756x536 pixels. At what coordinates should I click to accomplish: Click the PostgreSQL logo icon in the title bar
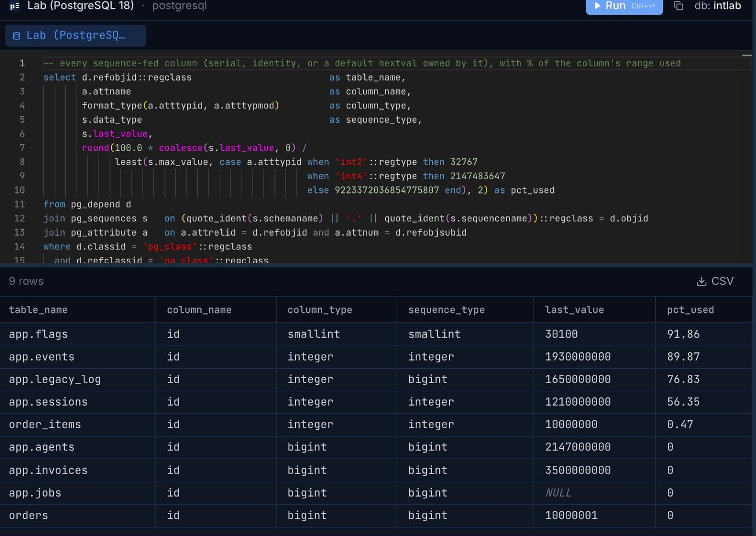pyautogui.click(x=15, y=5)
